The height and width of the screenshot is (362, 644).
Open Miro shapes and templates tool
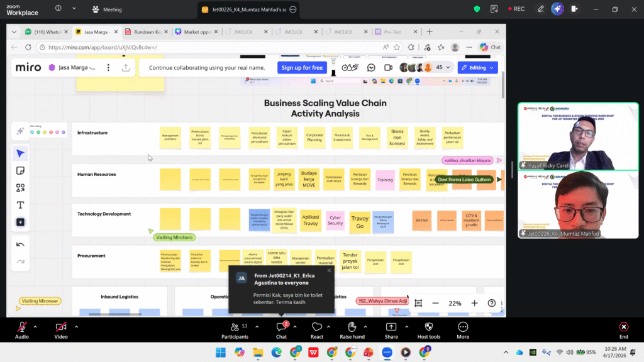(x=20, y=188)
